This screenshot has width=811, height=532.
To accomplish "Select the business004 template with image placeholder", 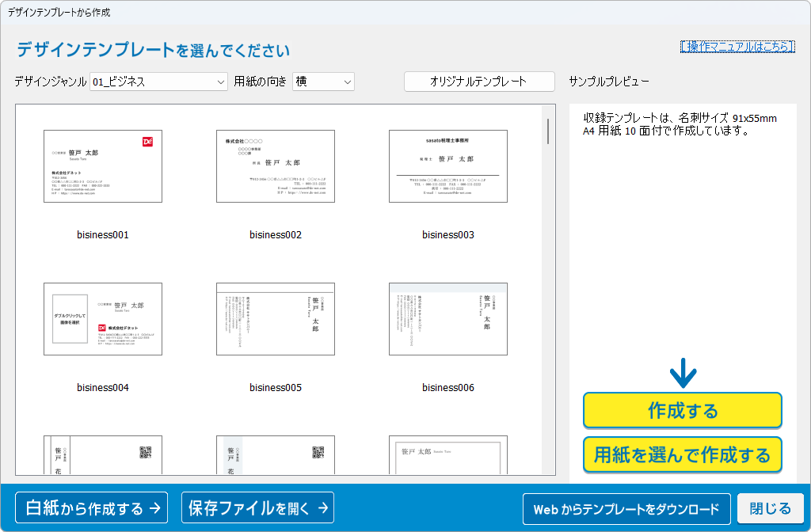I will tap(103, 319).
